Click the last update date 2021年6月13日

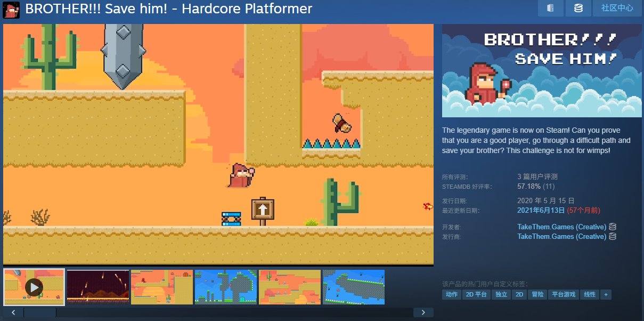point(541,211)
